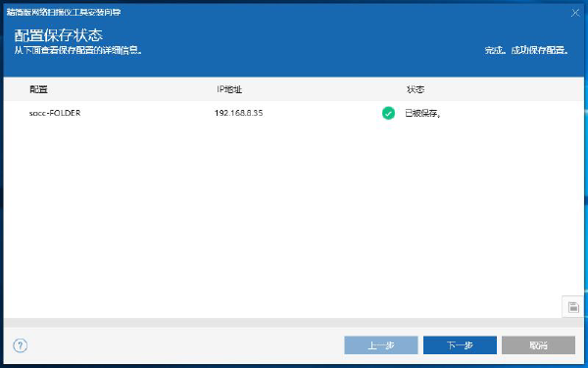
Task: Click the floppy disk save icon
Action: 573,307
